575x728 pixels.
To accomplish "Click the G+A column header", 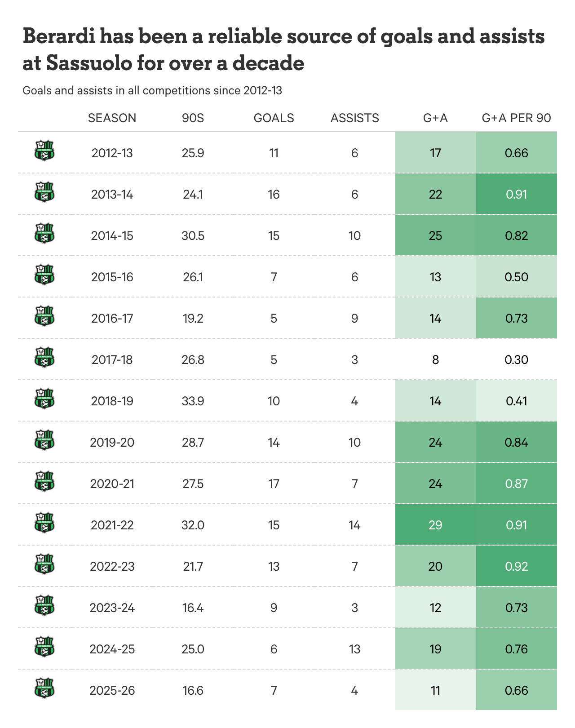I will 435,118.
